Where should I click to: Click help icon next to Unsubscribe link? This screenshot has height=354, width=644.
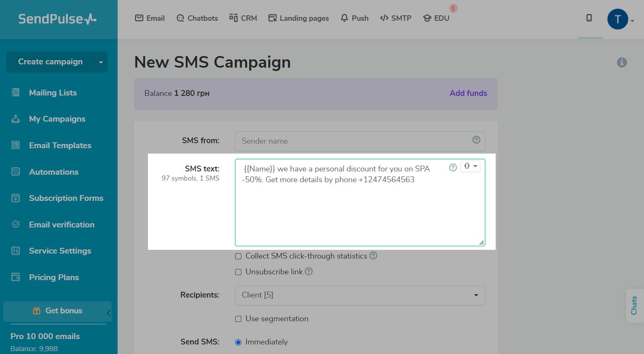[x=309, y=271]
